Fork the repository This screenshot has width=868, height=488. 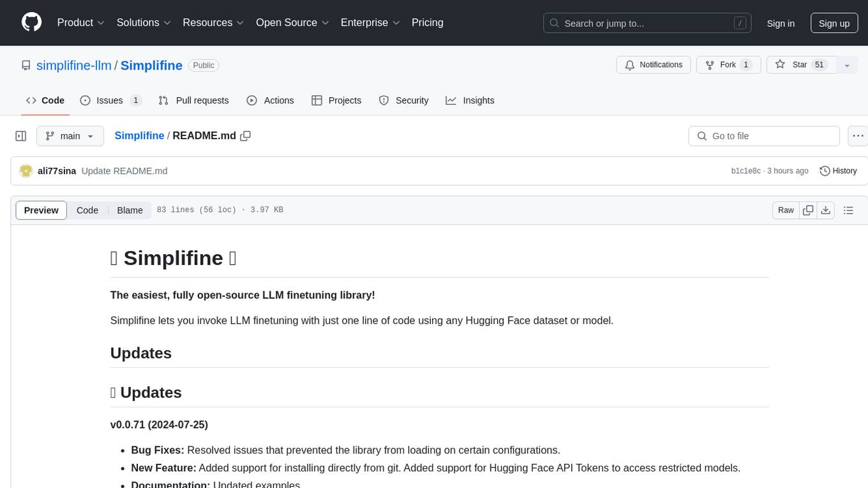tap(728, 65)
